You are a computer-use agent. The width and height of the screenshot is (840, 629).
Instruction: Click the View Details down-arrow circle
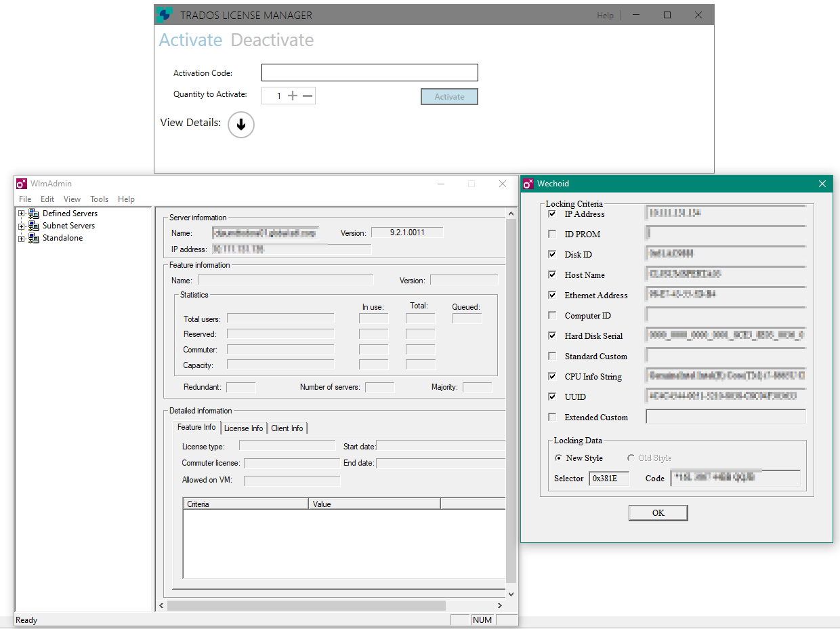click(x=241, y=125)
